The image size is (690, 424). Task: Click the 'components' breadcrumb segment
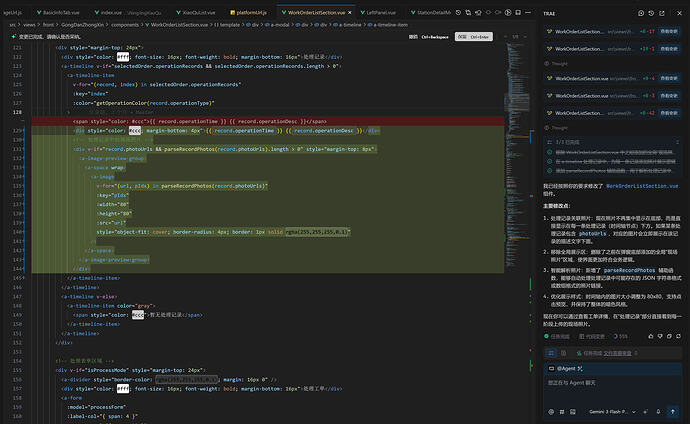125,25
